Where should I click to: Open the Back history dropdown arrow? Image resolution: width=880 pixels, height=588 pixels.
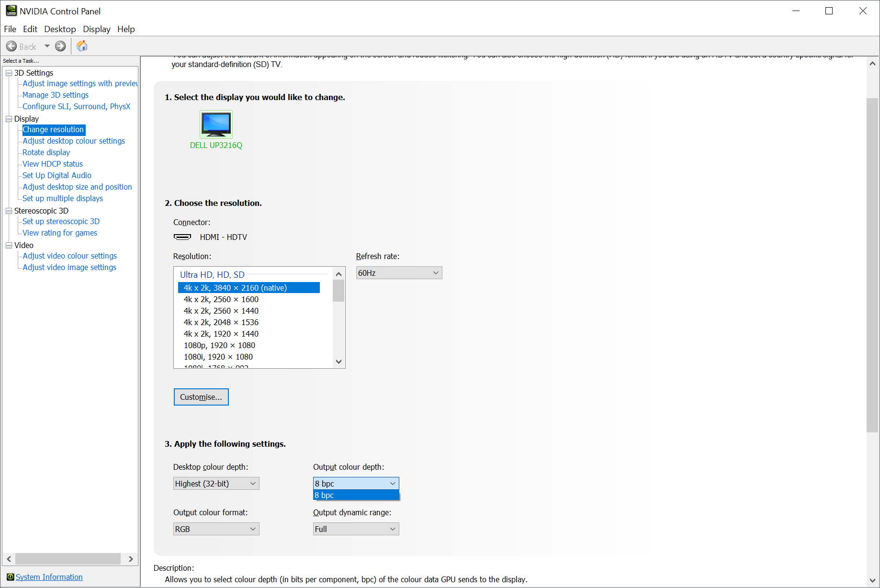pos(47,46)
